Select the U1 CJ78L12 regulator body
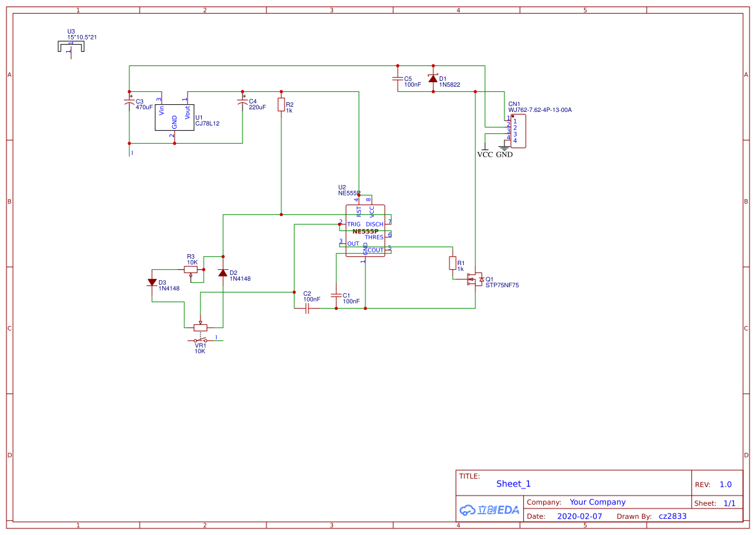 coord(175,117)
